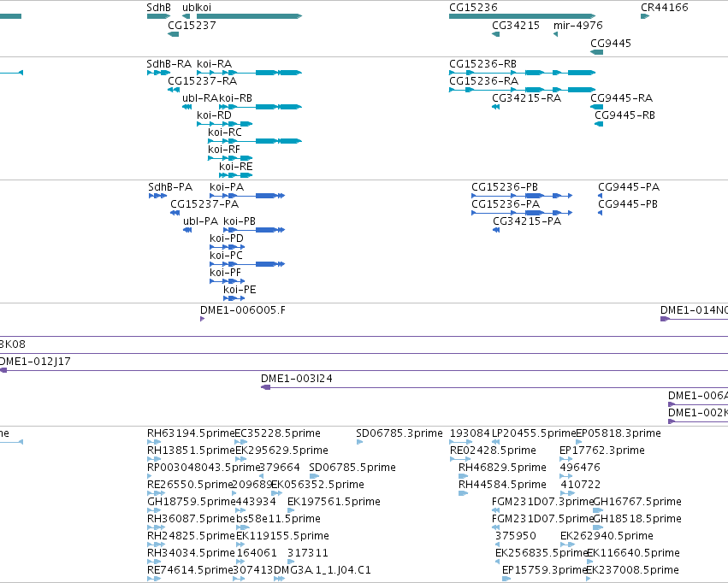Click the mir-4976 gene marker
Image resolution: width=728 pixels, height=583 pixels.
click(555, 34)
